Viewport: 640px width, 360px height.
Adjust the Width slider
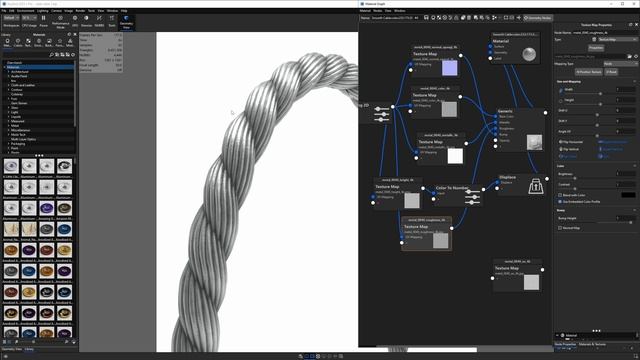(x=600, y=94)
